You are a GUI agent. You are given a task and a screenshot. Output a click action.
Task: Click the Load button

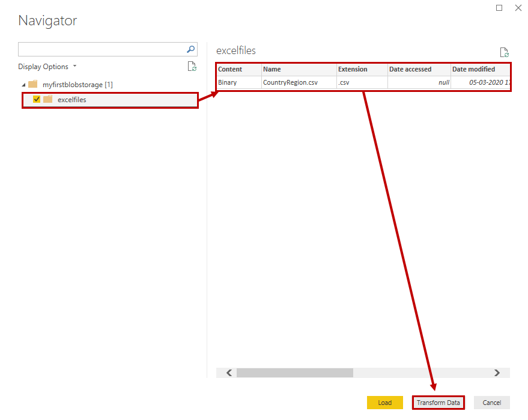pos(384,403)
